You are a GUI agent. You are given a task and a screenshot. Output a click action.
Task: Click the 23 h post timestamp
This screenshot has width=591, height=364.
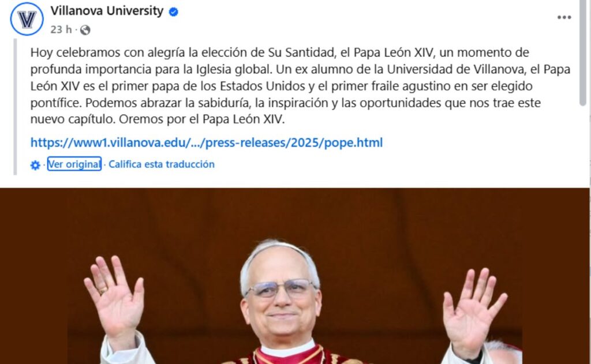(x=61, y=29)
